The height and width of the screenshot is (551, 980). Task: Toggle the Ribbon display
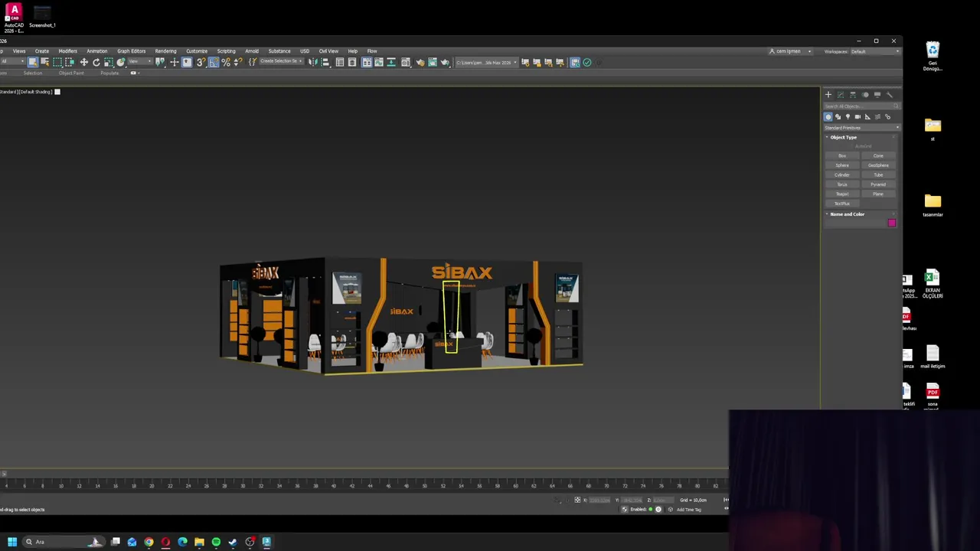point(367,63)
